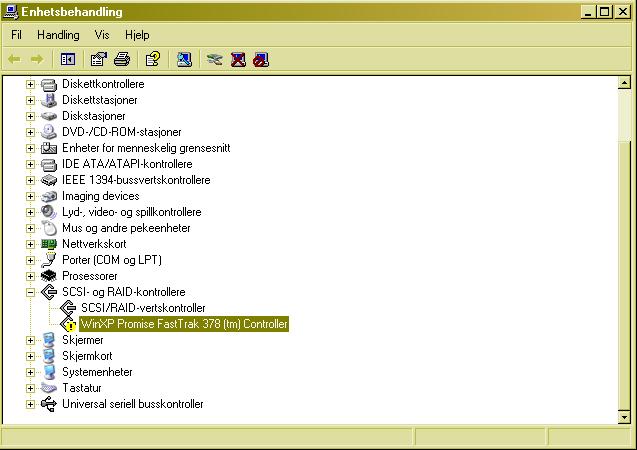Click the Uninstall device toolbar icon
637x450 pixels.
click(x=238, y=60)
